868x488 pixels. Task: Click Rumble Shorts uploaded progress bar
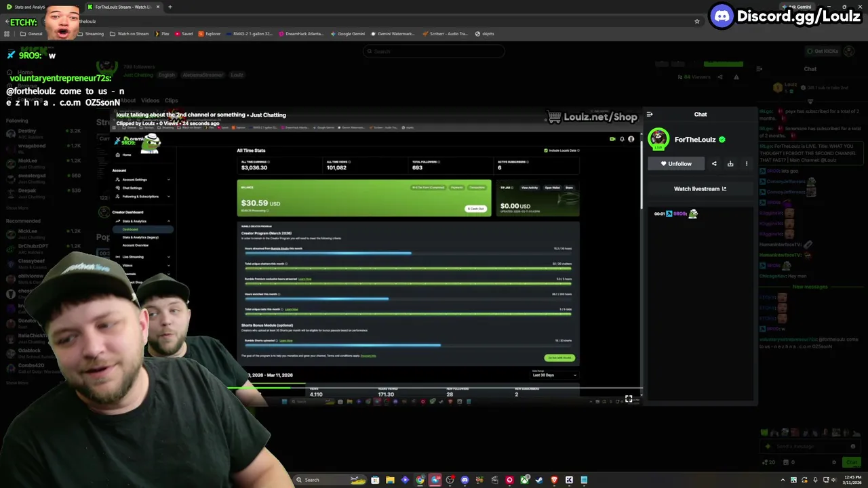(x=408, y=345)
